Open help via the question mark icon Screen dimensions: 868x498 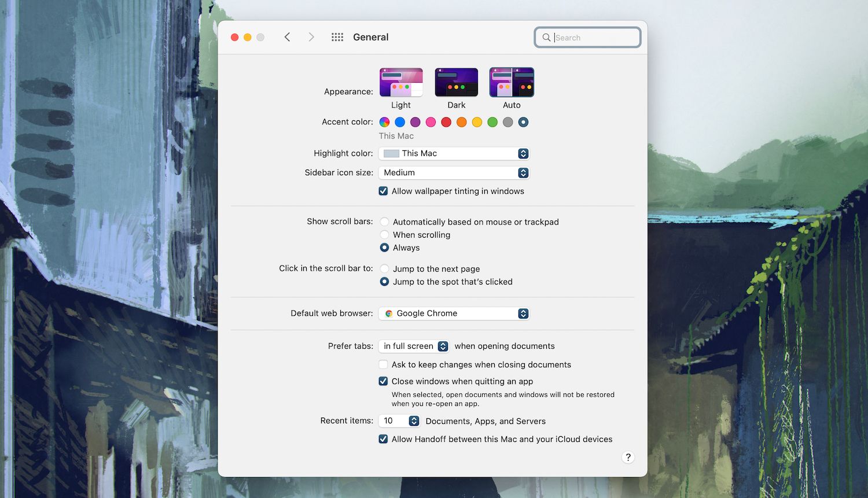pos(628,457)
